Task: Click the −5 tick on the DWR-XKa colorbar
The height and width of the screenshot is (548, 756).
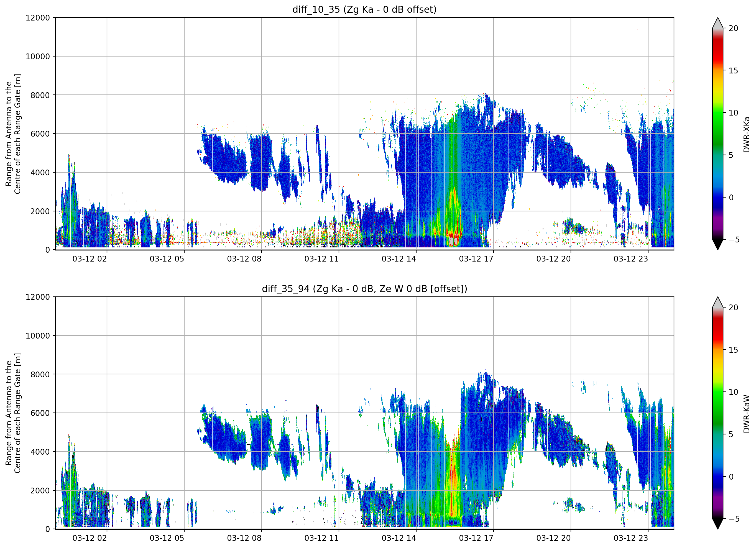Action: pos(734,239)
